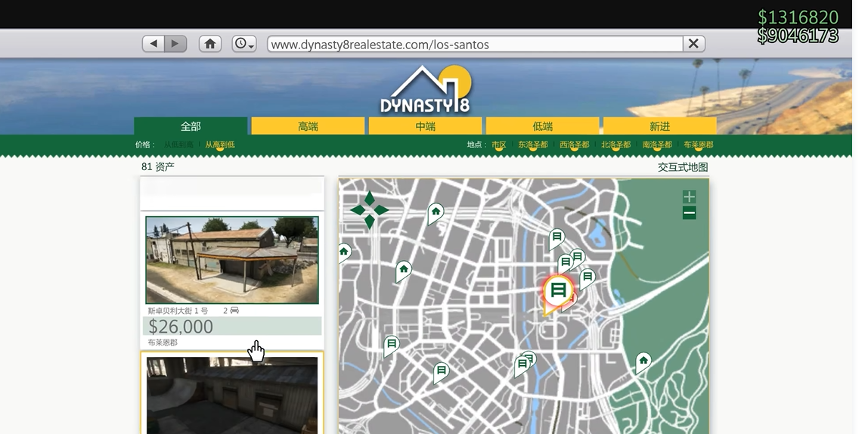
Task: Open the 中端 tab
Action: 425,126
